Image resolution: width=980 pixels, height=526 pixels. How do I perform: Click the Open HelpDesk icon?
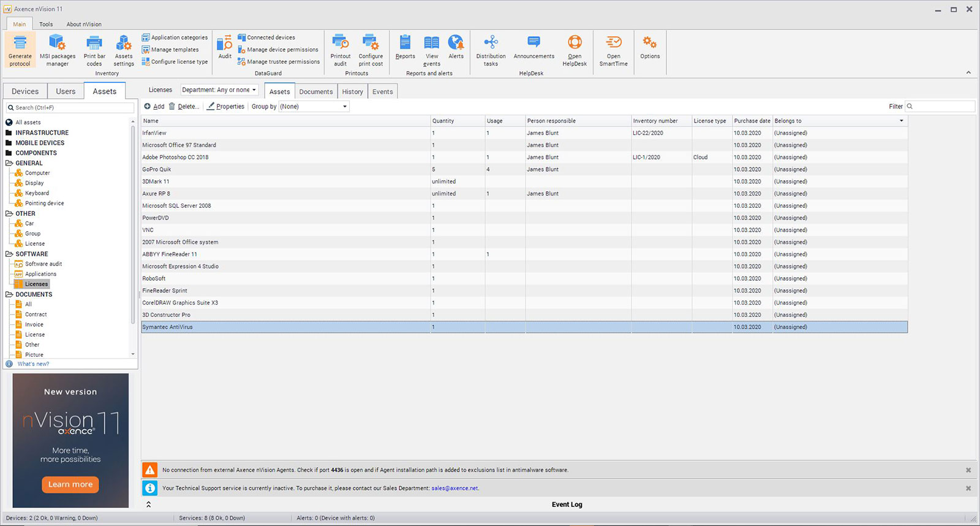(575, 44)
